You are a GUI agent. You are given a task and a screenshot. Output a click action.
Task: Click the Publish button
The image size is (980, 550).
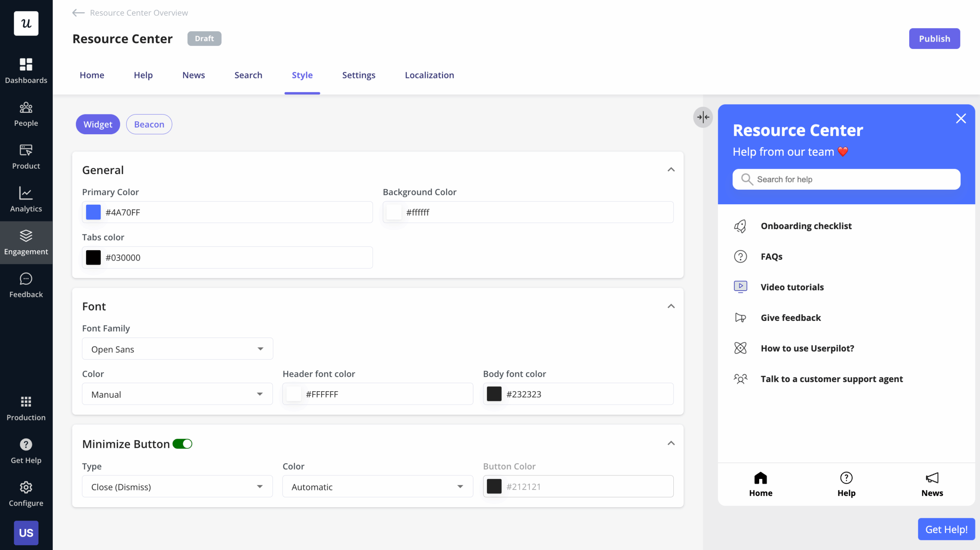pyautogui.click(x=934, y=38)
